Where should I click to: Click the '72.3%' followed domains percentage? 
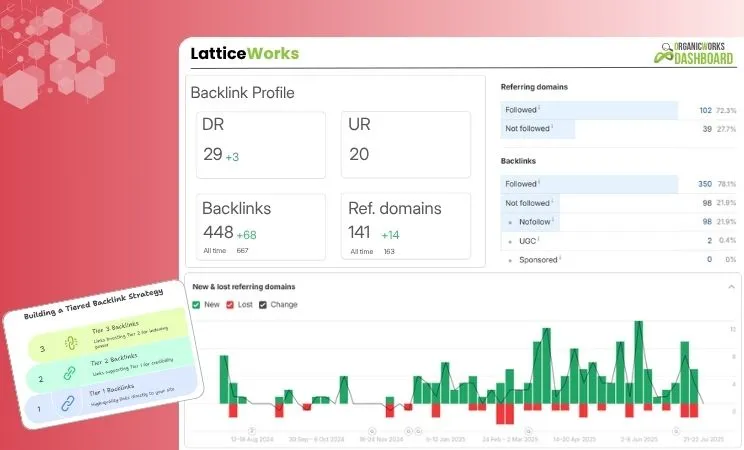pyautogui.click(x=726, y=110)
